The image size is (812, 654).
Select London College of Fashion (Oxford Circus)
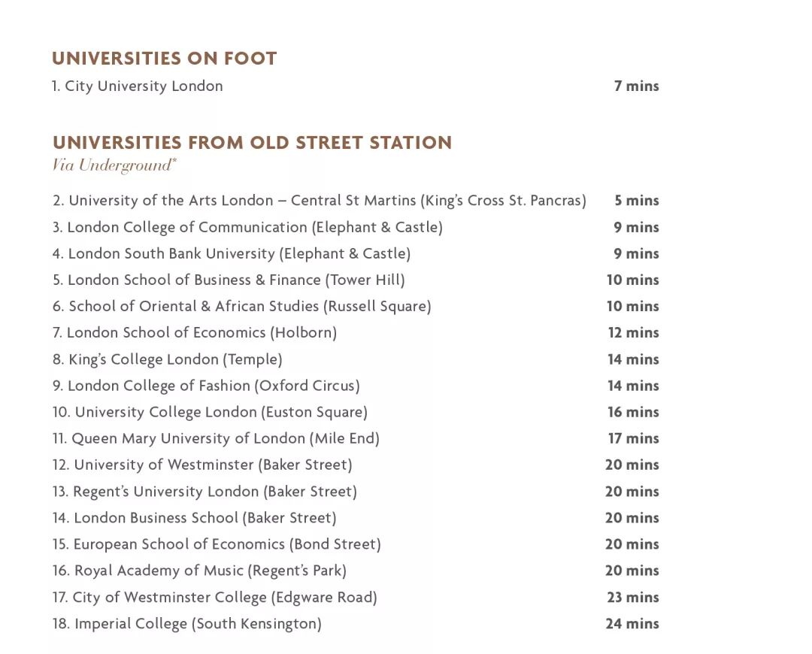206,386
